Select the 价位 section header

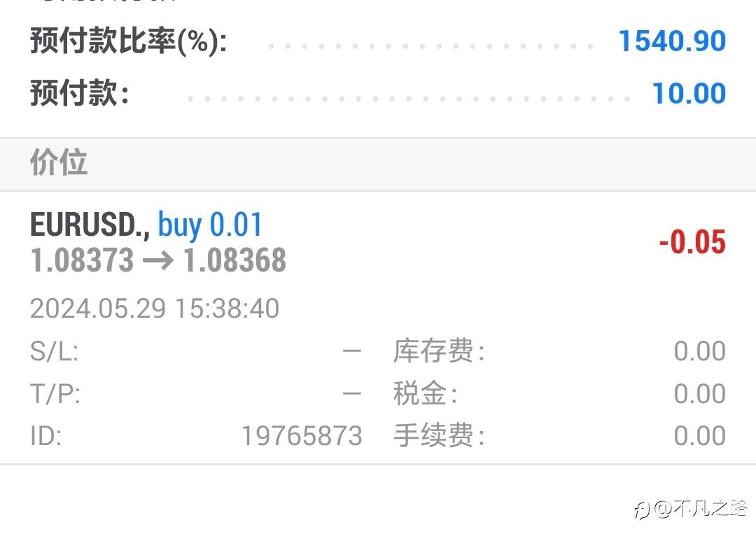tap(59, 162)
